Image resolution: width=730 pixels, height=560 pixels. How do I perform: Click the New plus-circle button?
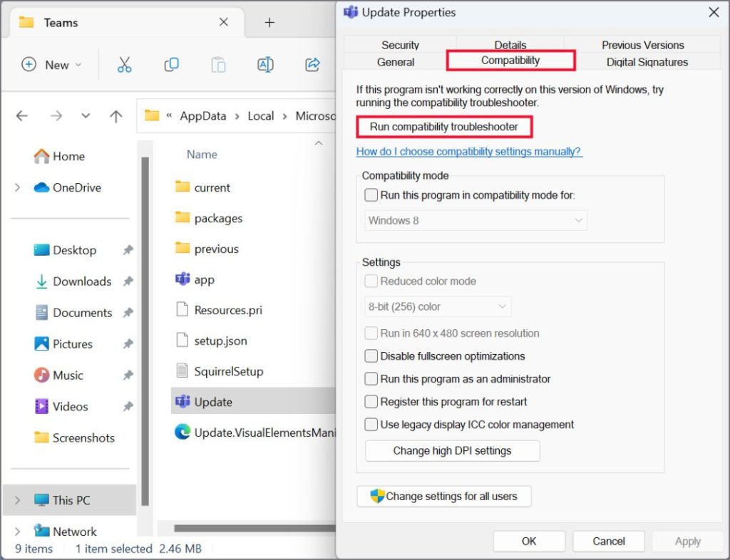click(x=51, y=65)
